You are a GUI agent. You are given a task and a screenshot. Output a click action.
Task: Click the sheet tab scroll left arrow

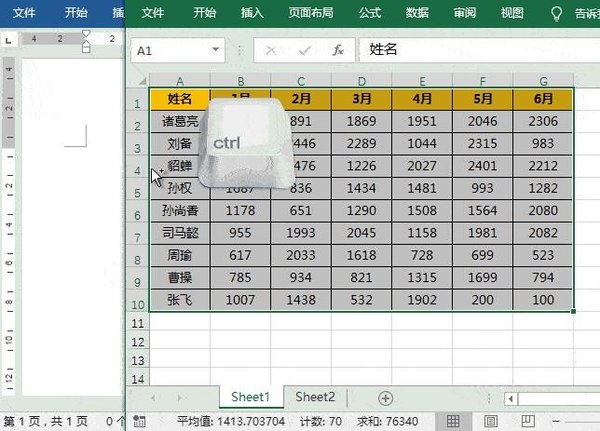151,398
